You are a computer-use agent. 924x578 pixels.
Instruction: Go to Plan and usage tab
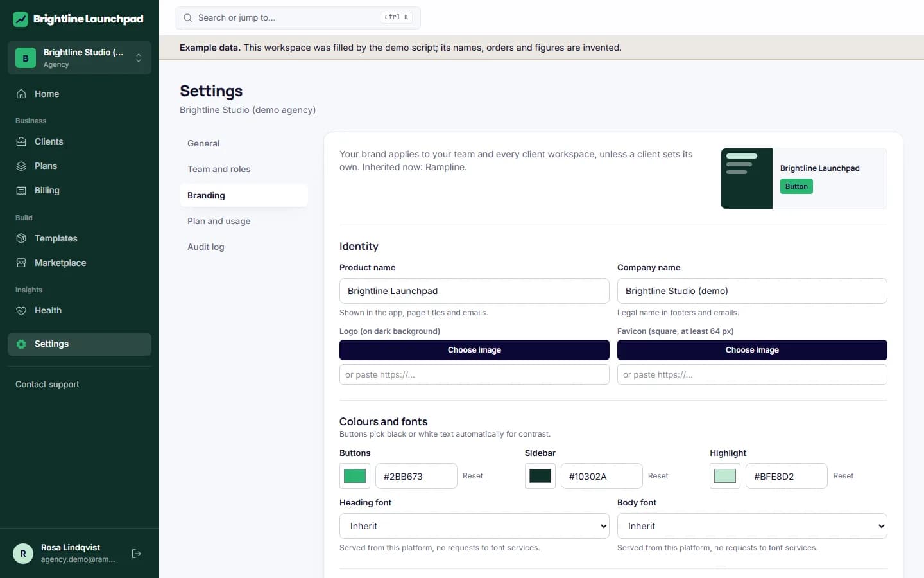(x=244, y=221)
